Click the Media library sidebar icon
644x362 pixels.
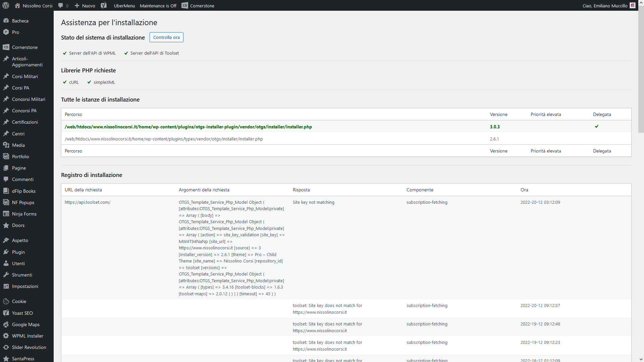6,145
